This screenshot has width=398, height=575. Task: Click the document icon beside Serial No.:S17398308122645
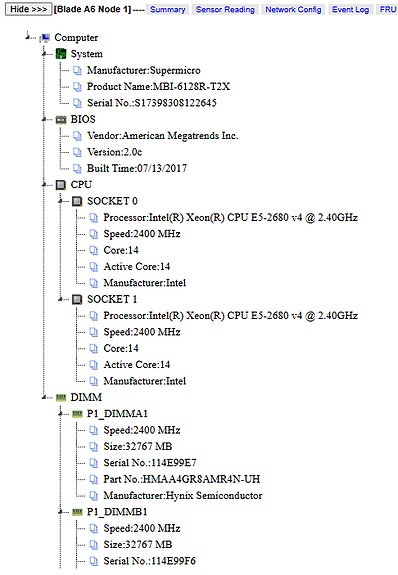[77, 103]
